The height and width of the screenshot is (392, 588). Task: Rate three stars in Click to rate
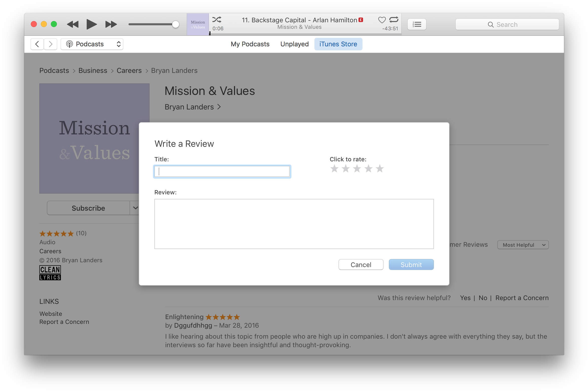[x=357, y=169]
